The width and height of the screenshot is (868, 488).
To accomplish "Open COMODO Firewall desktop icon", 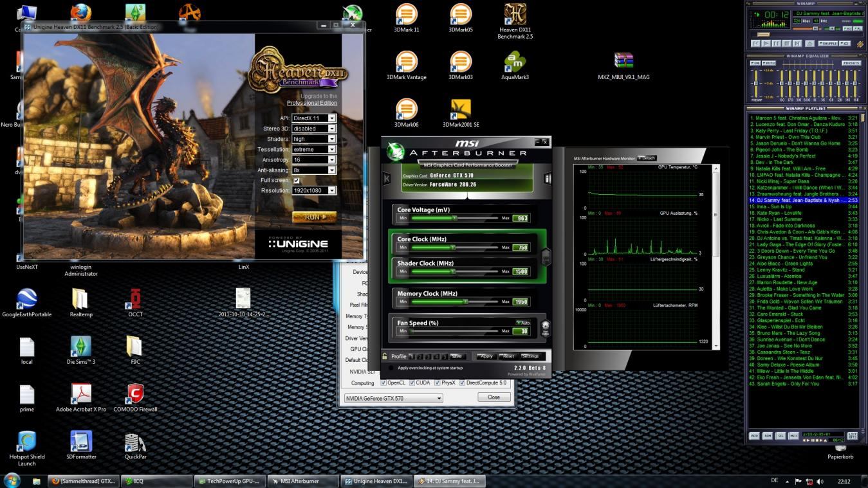I will click(135, 397).
